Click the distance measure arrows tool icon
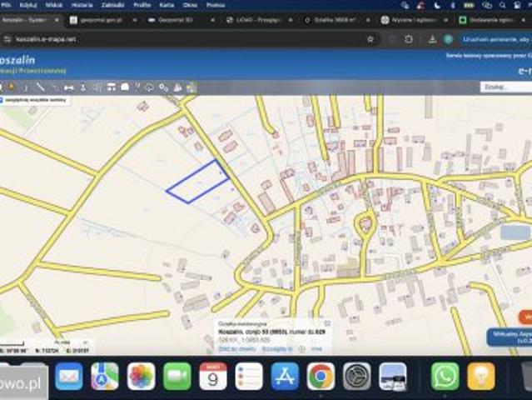The height and width of the screenshot is (400, 532). click(x=69, y=88)
